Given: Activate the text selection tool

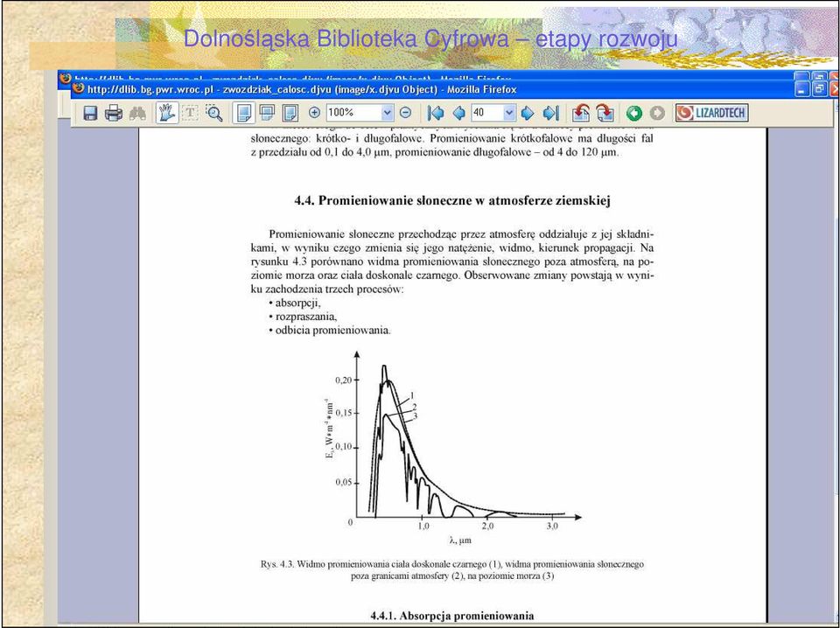Looking at the screenshot, I should pos(190,113).
